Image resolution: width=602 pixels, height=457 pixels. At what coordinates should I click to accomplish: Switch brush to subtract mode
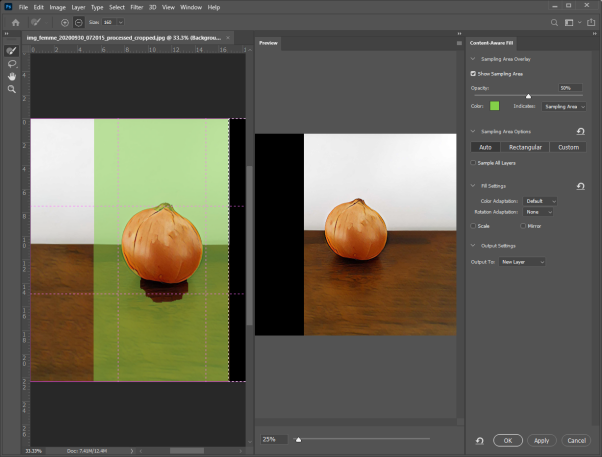(x=78, y=23)
